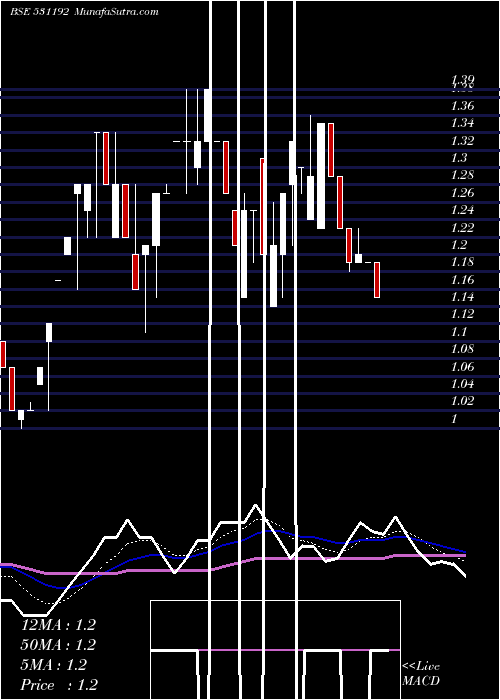The width and height of the screenshot is (500, 700).
Task: Select the 1.32 price axis label
Action: 462,141
